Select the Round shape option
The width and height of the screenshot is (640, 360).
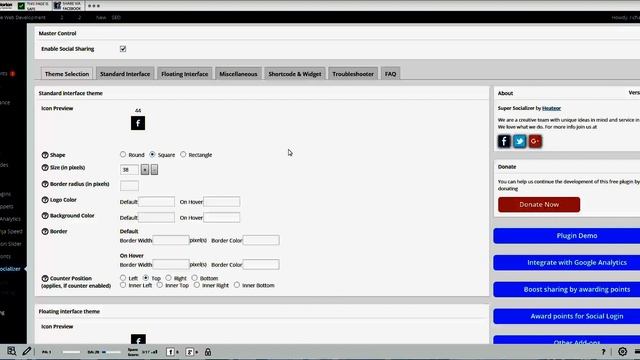[123, 154]
